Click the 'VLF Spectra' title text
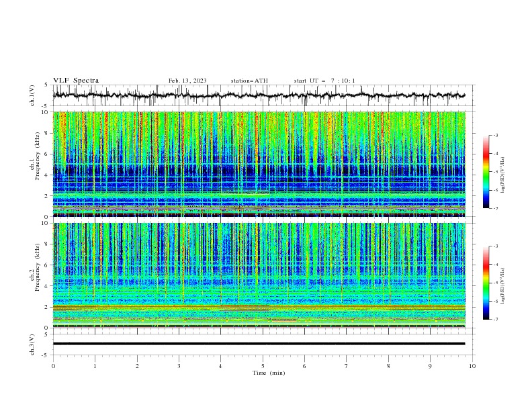Screen dimensions: 532x411 tap(76, 81)
